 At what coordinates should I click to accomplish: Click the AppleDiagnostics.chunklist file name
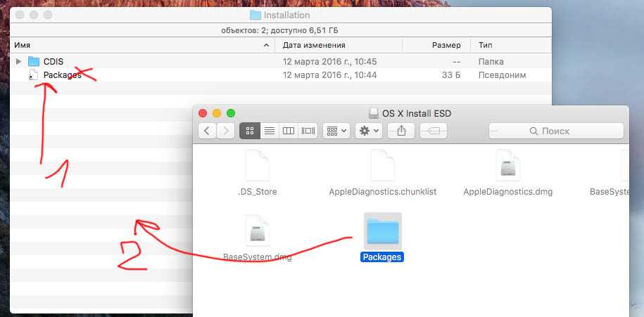click(383, 192)
